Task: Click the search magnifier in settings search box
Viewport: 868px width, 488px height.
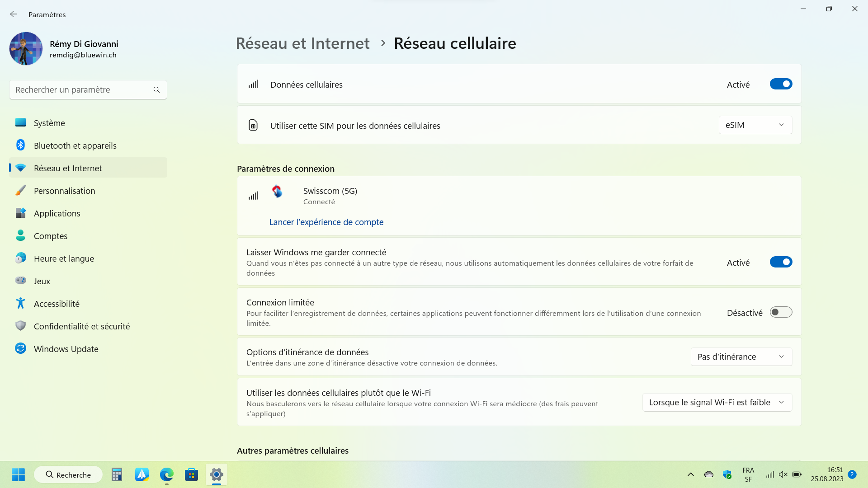Action: 156,90
